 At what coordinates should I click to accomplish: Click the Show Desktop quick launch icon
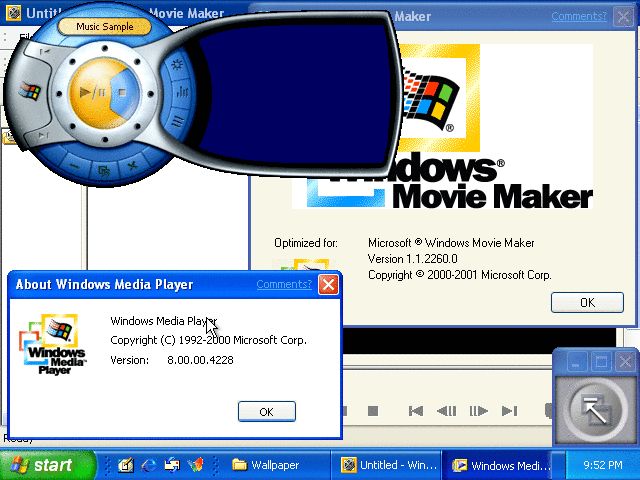126,465
